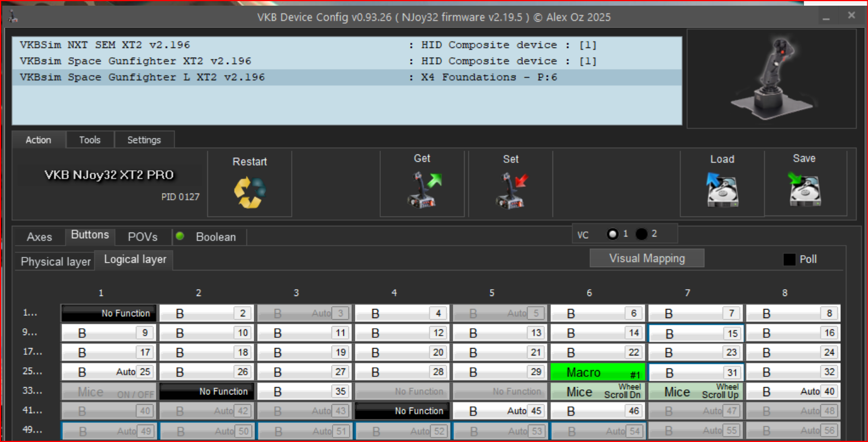Enable the Poll checkbox
Image resolution: width=868 pixels, height=442 pixels.
pyautogui.click(x=789, y=260)
